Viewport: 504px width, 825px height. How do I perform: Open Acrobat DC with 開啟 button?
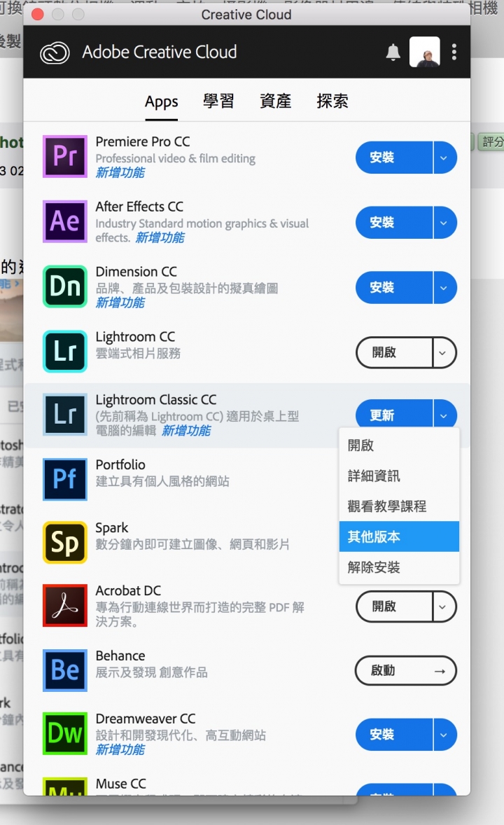coord(394,606)
